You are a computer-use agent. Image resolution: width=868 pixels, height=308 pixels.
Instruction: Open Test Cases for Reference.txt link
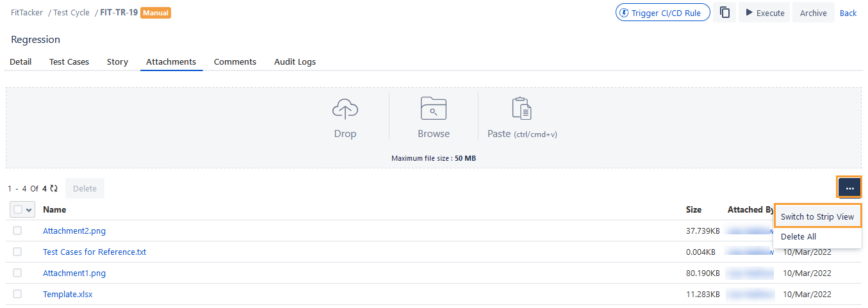95,252
